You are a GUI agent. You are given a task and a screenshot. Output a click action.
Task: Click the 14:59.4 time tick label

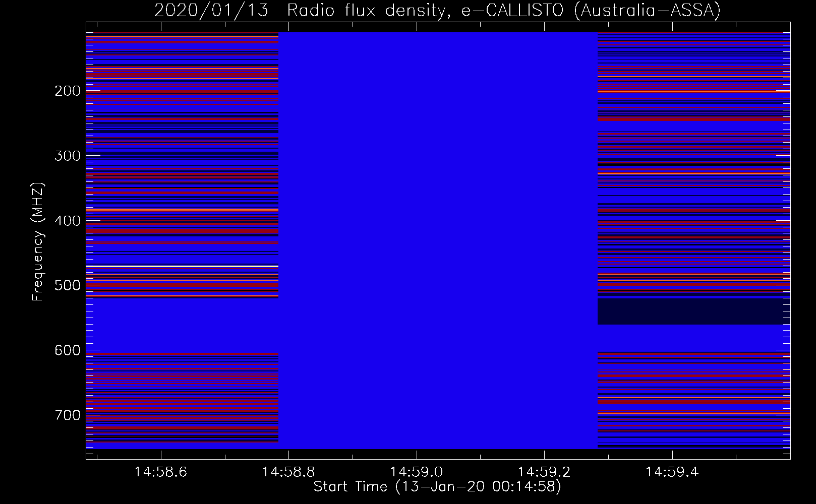pyautogui.click(x=672, y=472)
